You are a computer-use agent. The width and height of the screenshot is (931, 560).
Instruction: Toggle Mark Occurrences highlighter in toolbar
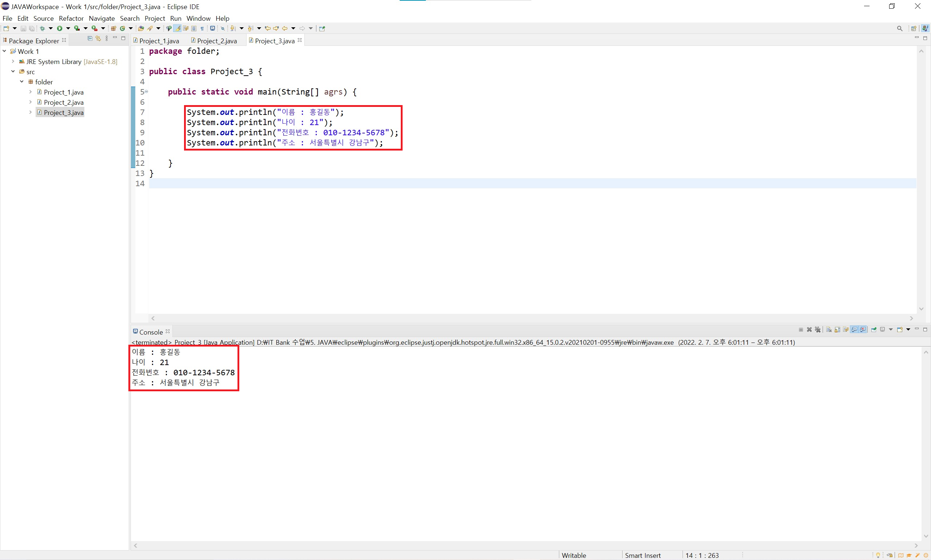coord(177,28)
